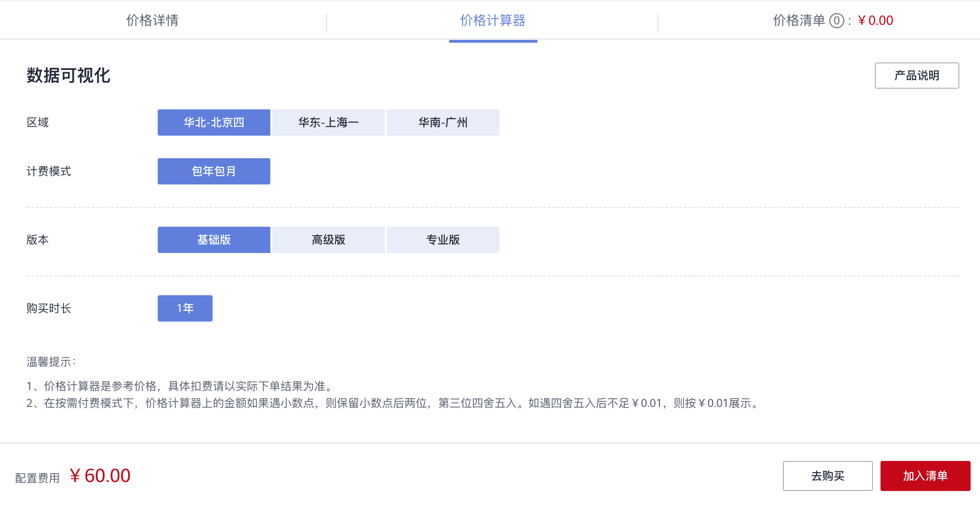This screenshot has height=506, width=980.
Task: Set purchase duration to 1年
Action: (x=185, y=308)
